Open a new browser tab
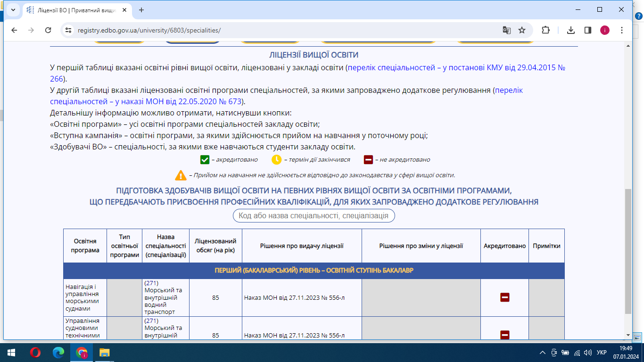This screenshot has width=644, height=362. pos(141,10)
